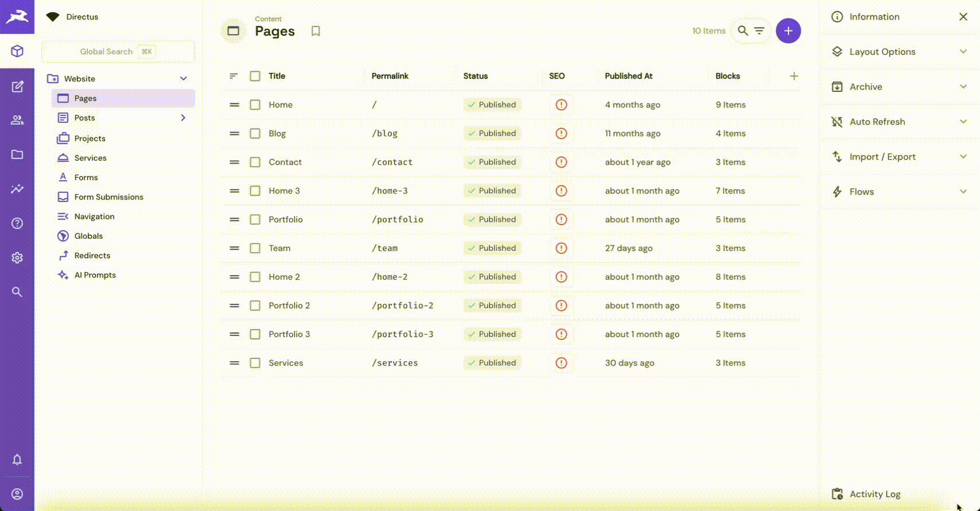Expand the Layout Options section
Screen dimensions: 980x511
(899, 52)
